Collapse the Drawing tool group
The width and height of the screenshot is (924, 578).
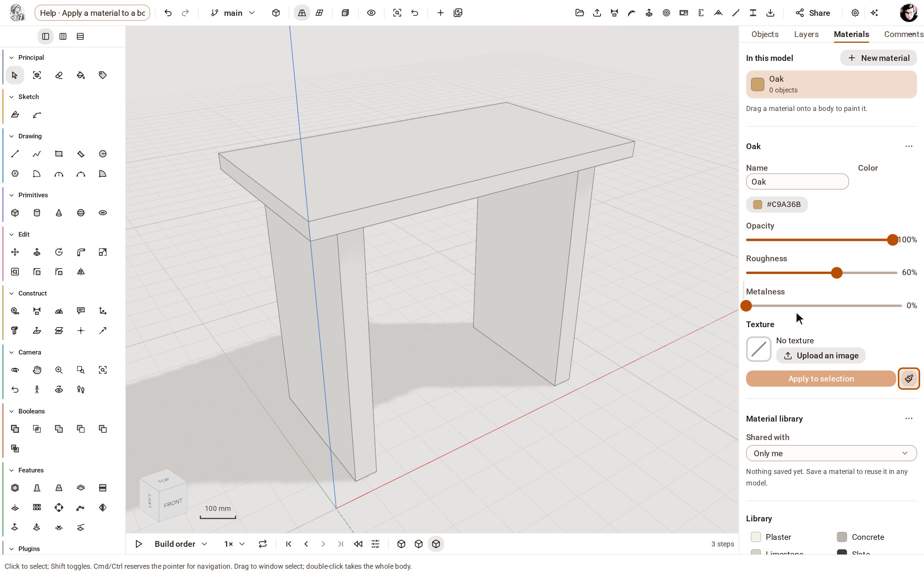(12, 136)
